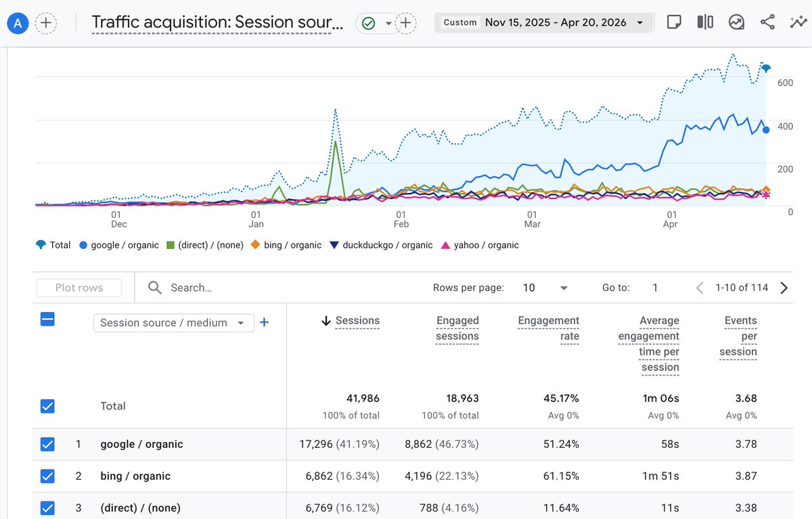Sort by Engagement rate column header
The width and height of the screenshot is (812, 519).
click(x=549, y=328)
